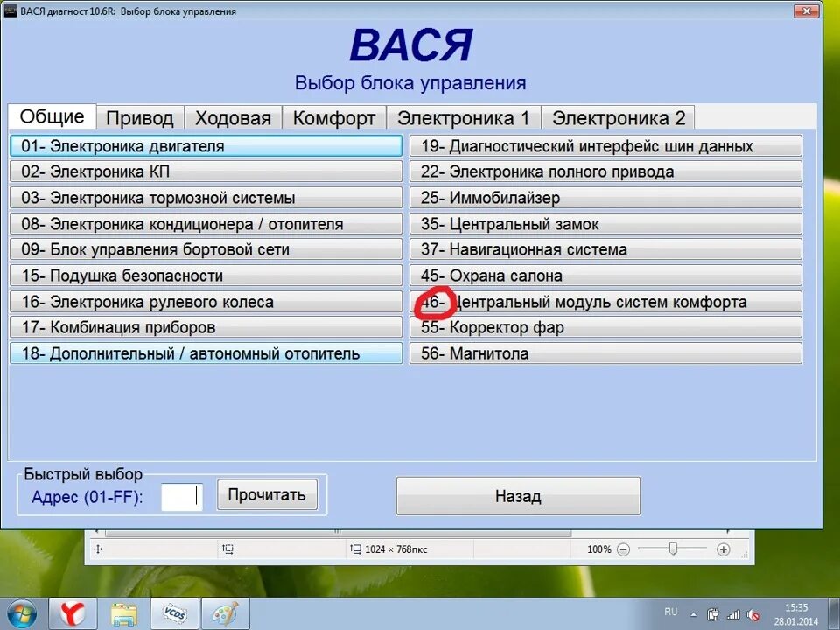Viewport: 840px width, 630px height.
Task: Click the Paint taskbar icon
Action: pyautogui.click(x=226, y=614)
